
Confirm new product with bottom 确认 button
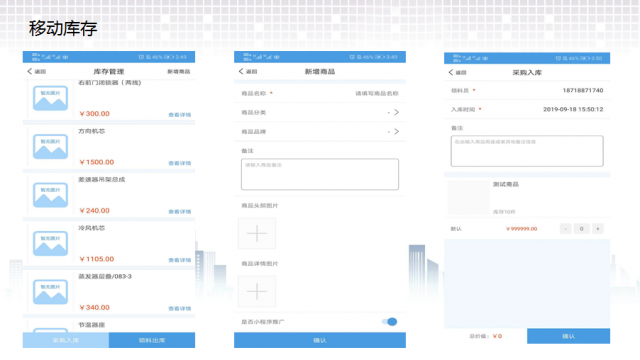320,340
